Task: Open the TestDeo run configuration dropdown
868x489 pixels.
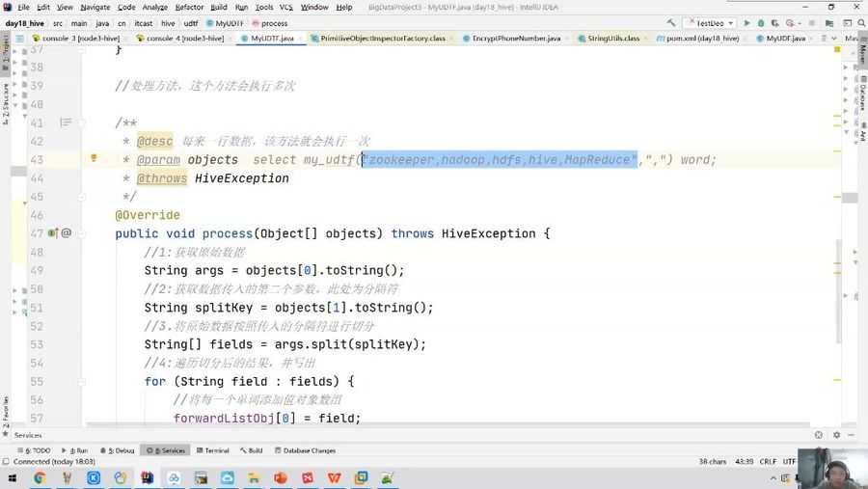Action: pyautogui.click(x=710, y=23)
